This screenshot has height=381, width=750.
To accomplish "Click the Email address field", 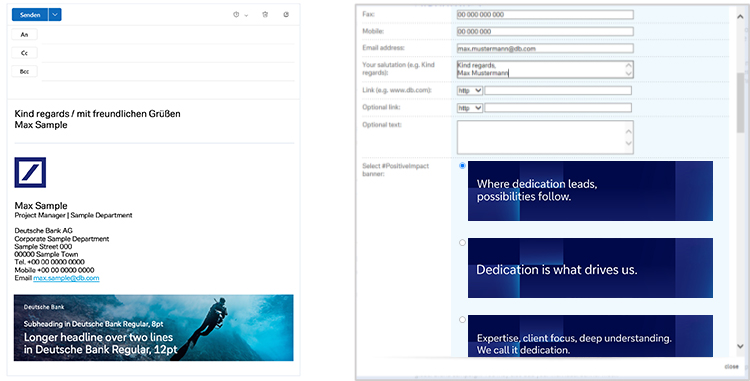I will click(x=545, y=48).
